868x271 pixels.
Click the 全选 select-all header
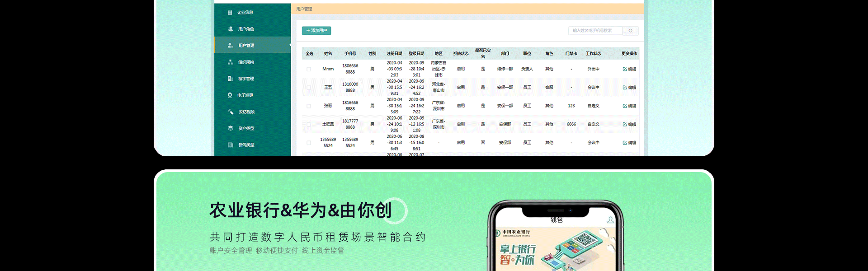click(x=309, y=54)
